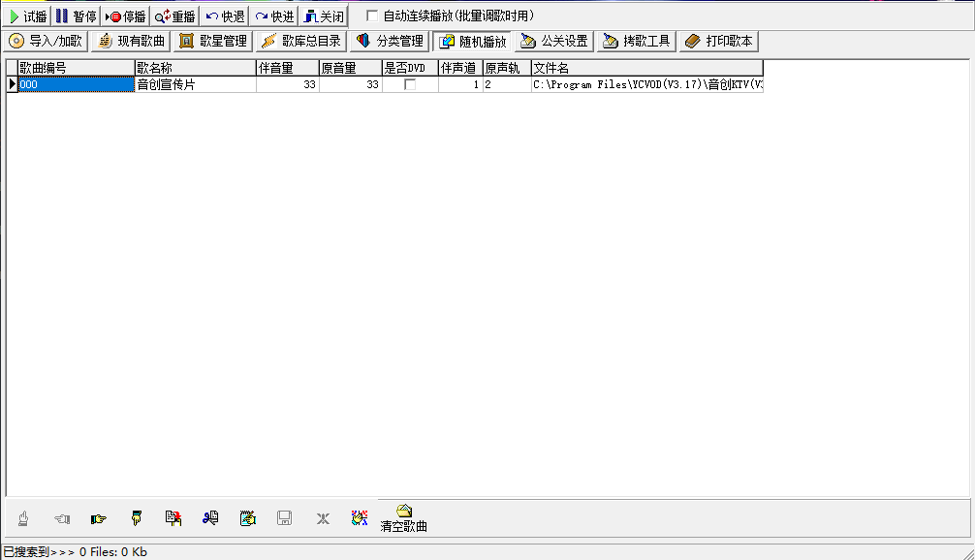This screenshot has height=560, width=975.
Task: Click the gray X cancel edit icon
Action: 322,518
